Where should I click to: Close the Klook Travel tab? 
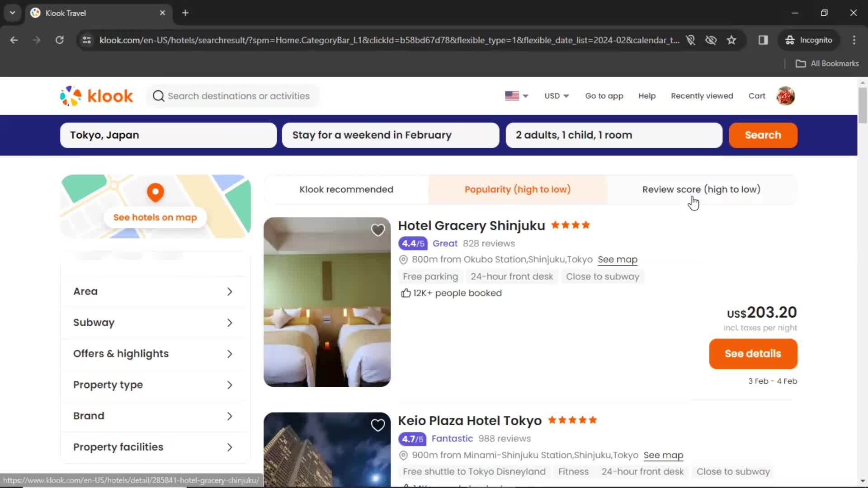[x=162, y=13]
